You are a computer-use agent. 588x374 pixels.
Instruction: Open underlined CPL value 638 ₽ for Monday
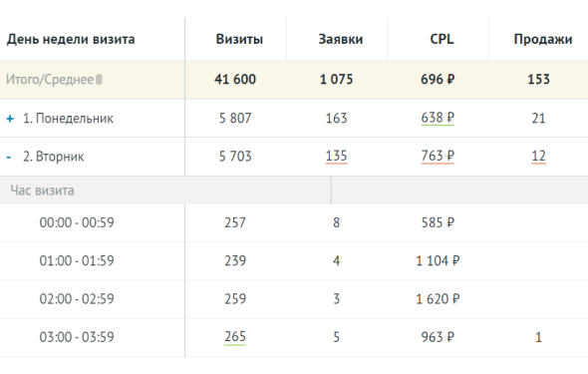pyautogui.click(x=438, y=118)
